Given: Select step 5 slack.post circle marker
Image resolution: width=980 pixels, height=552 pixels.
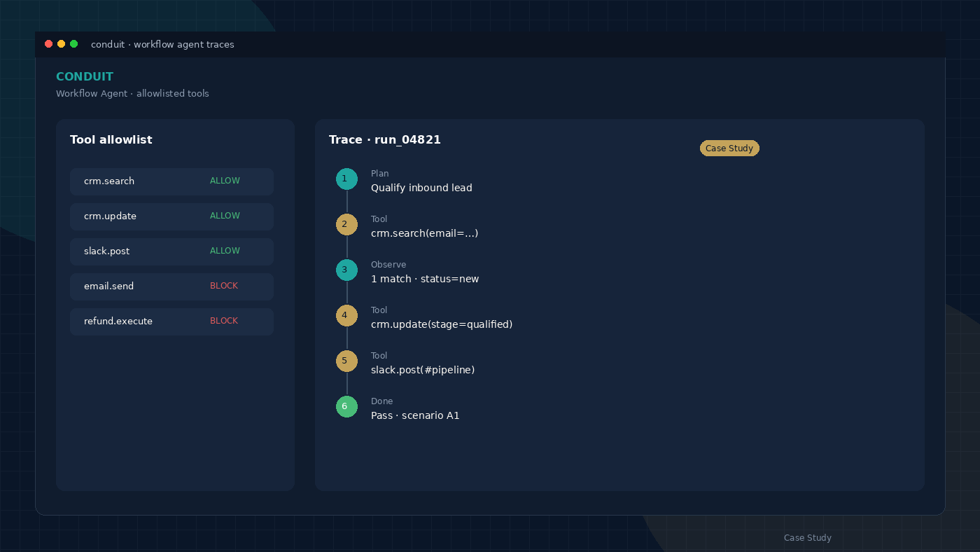Looking at the screenshot, I should click(x=346, y=361).
